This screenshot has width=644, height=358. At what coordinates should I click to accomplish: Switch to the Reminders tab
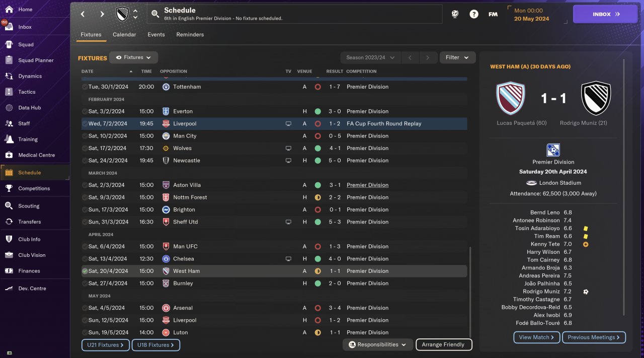coord(190,35)
